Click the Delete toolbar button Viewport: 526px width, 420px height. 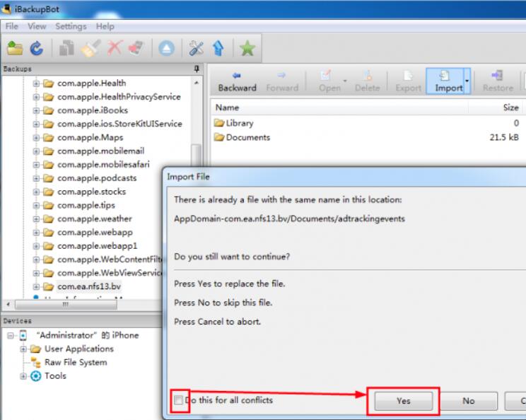(368, 81)
